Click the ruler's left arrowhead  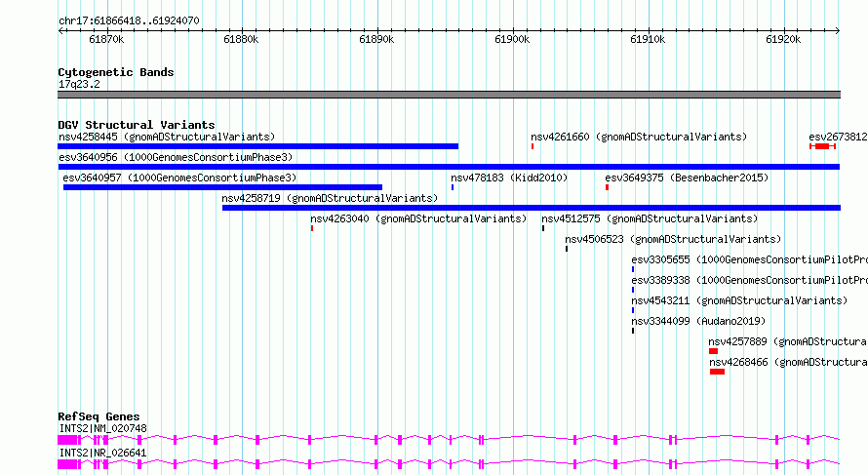60,31
